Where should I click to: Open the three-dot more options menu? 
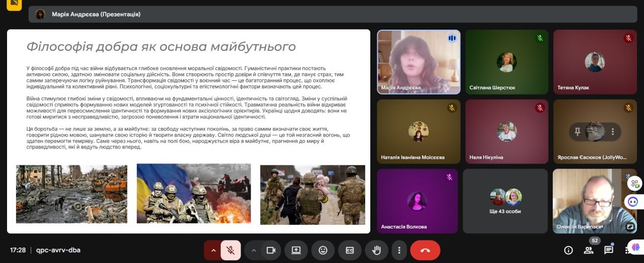click(x=399, y=250)
